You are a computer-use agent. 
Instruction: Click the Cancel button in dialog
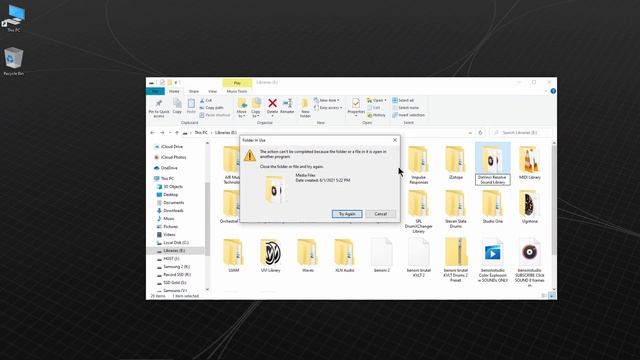click(x=380, y=214)
